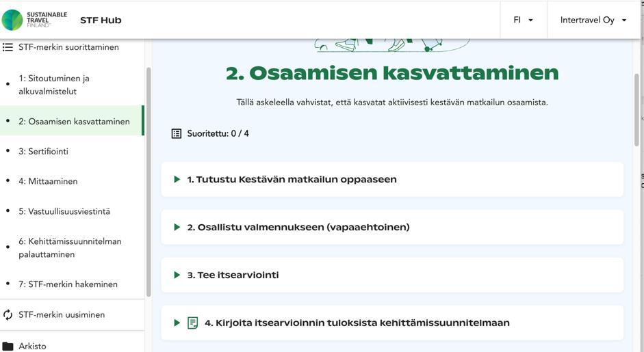Click the description text Tällä askeleella vahvistat
Image resolution: width=644 pixels, height=352 pixels.
click(x=392, y=102)
